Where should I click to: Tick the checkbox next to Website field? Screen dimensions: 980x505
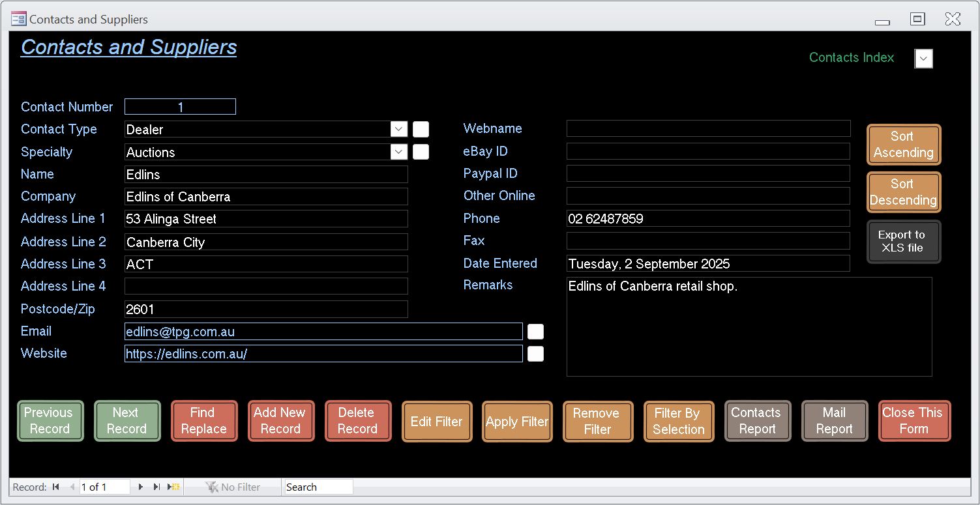pyautogui.click(x=535, y=354)
